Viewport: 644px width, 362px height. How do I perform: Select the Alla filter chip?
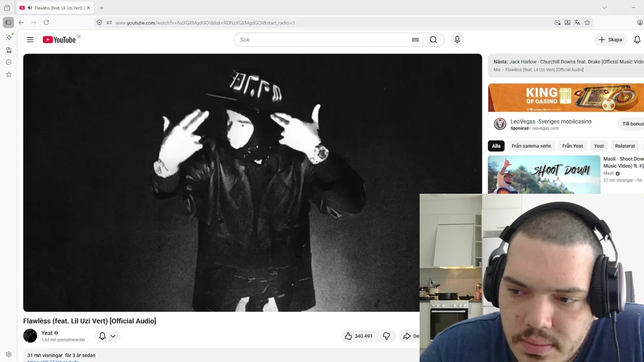496,146
